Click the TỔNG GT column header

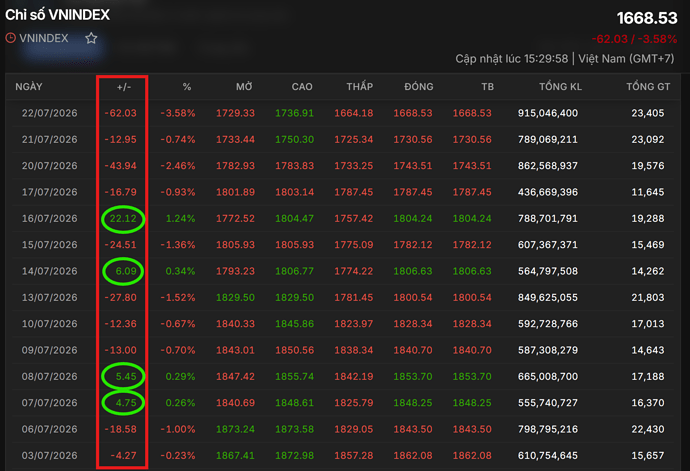coord(648,86)
